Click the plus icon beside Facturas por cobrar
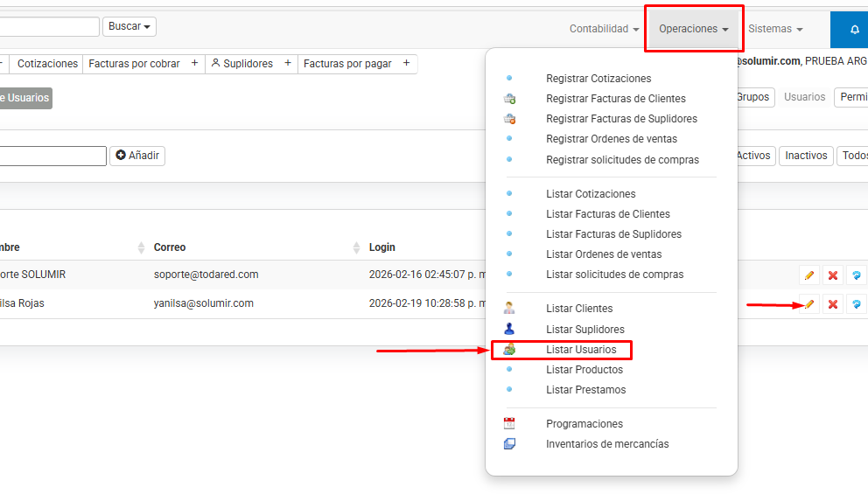 point(194,64)
